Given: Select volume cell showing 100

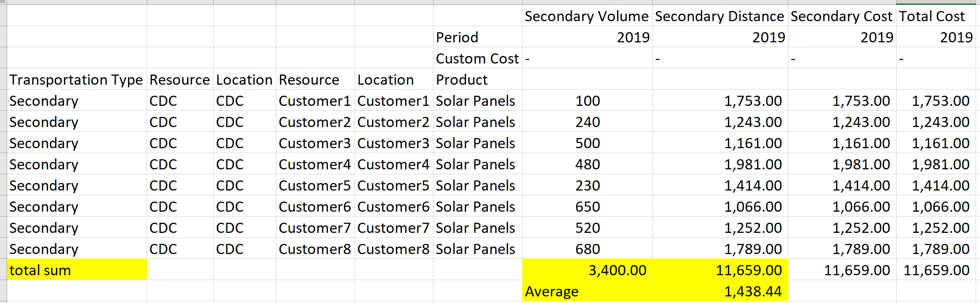Looking at the screenshot, I should tap(587, 101).
